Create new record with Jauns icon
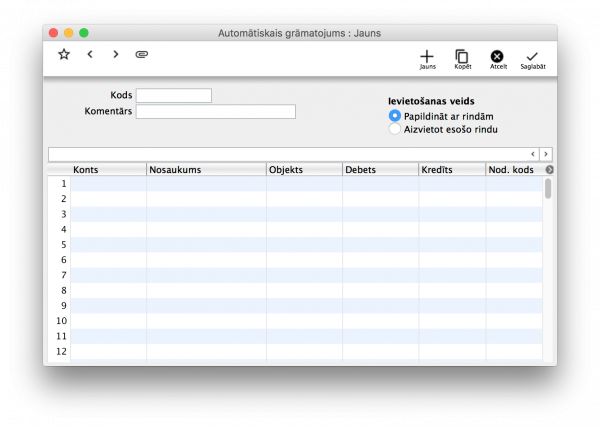This screenshot has height=427, width=600. 427,58
